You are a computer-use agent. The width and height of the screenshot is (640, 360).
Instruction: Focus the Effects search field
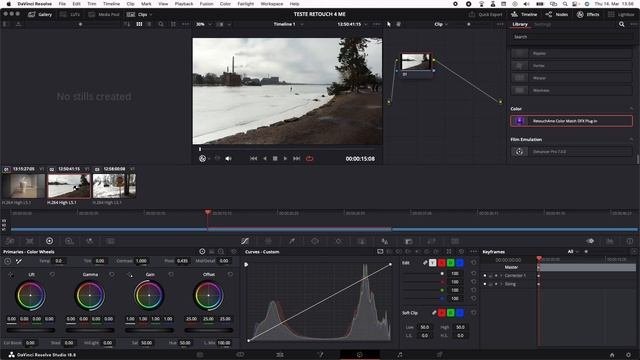(x=571, y=37)
